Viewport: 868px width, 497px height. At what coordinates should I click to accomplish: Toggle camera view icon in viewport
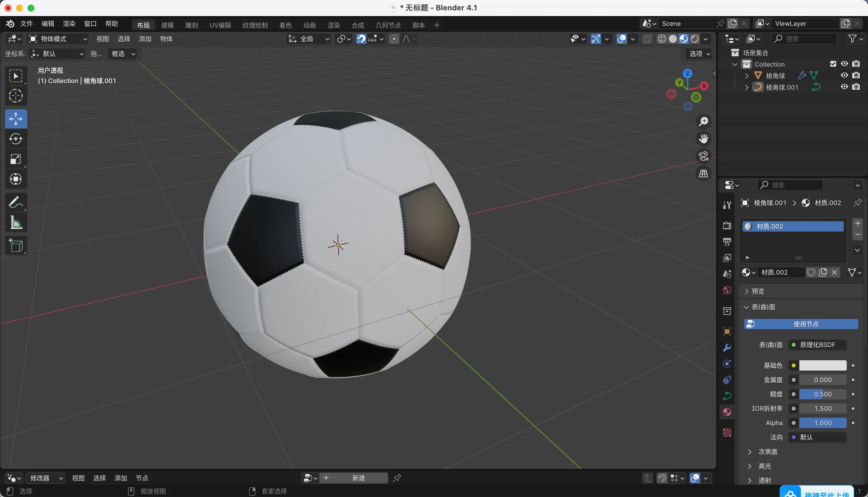tap(703, 156)
